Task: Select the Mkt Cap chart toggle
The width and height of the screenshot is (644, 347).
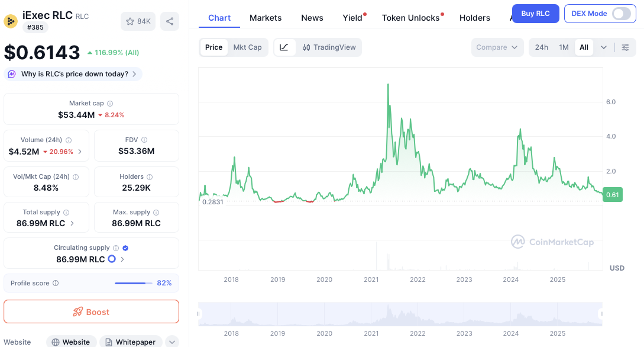Action: [x=247, y=47]
